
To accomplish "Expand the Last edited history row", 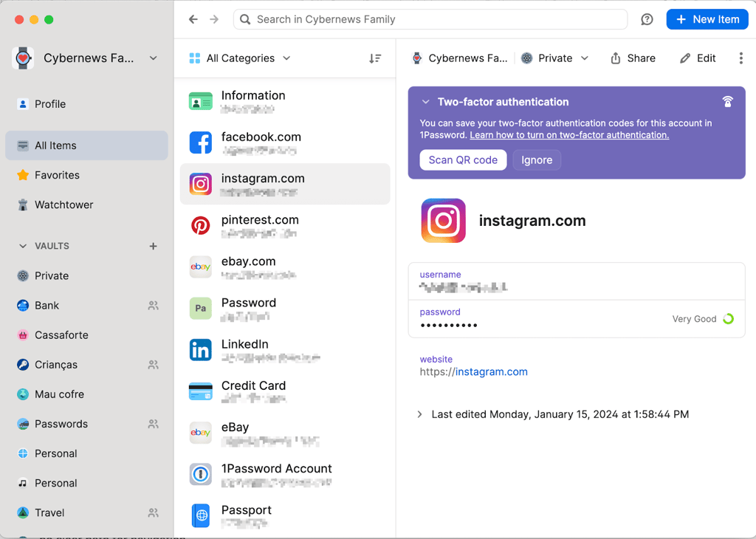I will pos(419,414).
